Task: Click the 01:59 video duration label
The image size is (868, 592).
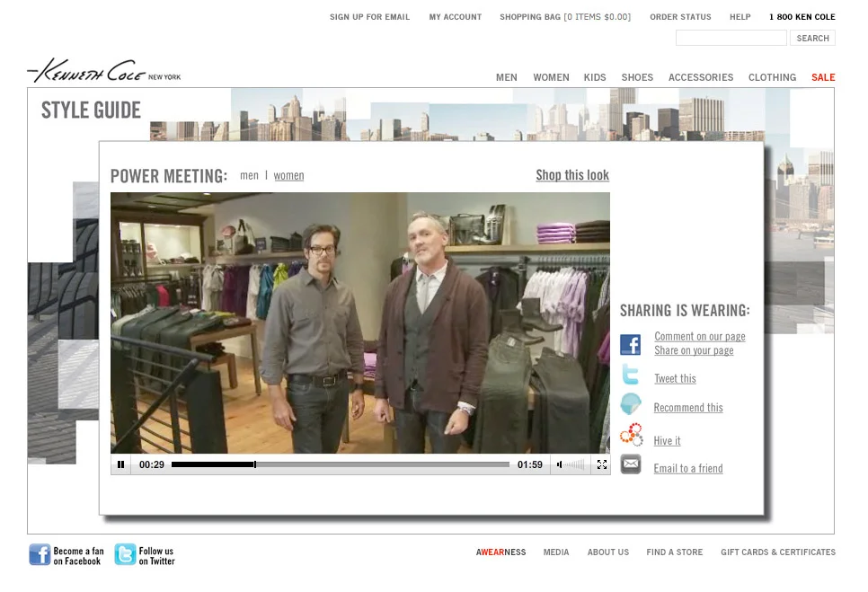Action: tap(530, 464)
